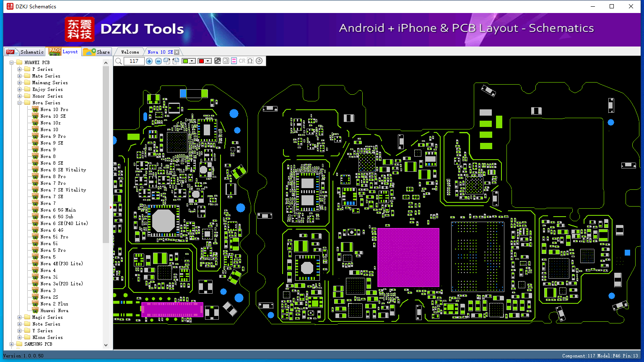This screenshot has height=362, width=644.
Task: Click the component number field showing 117
Action: pos(134,61)
